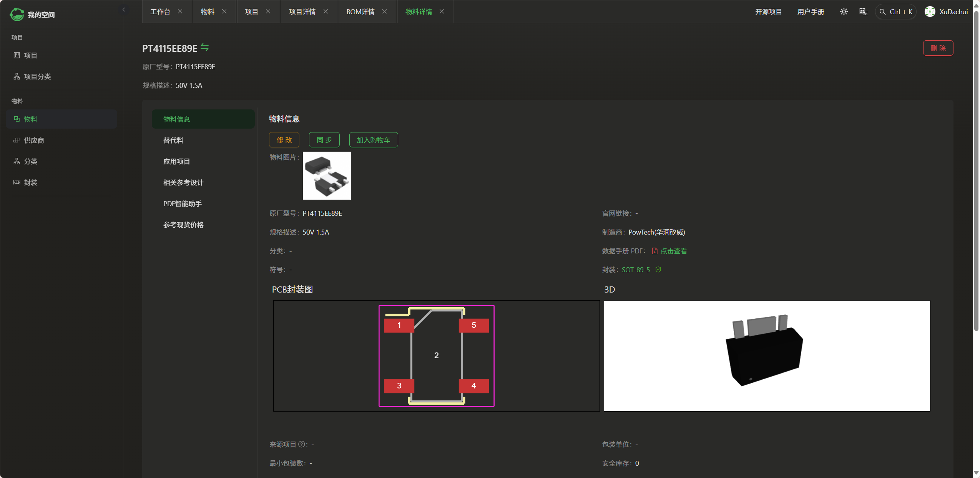Image resolution: width=980 pixels, height=478 pixels.
Task: Select 替代料 in the detail menu
Action: [173, 140]
